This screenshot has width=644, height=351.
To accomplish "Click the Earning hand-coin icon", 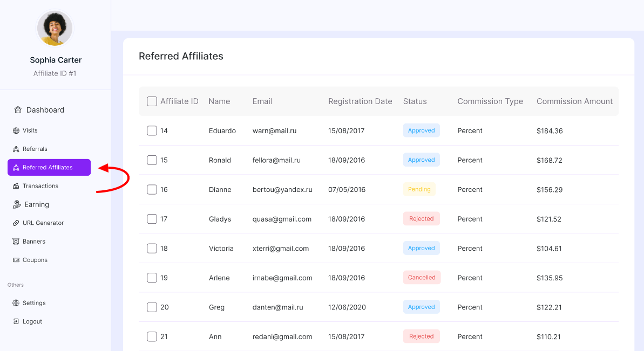I will [17, 204].
